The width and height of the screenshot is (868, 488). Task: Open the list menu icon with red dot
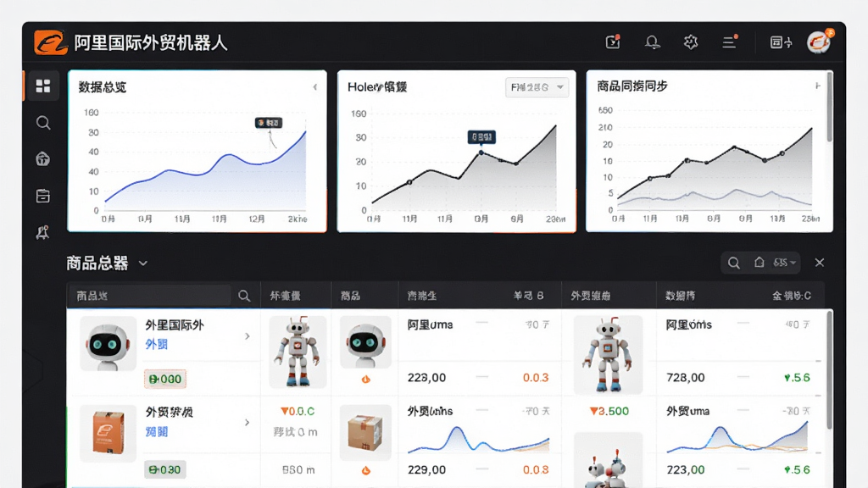[730, 42]
